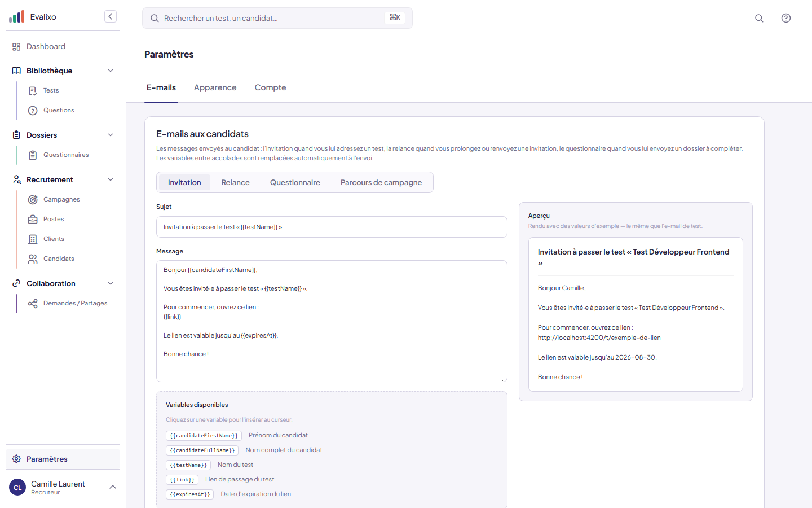Collapse the Dossiers section chevron
This screenshot has width=812, height=508.
[x=111, y=135]
